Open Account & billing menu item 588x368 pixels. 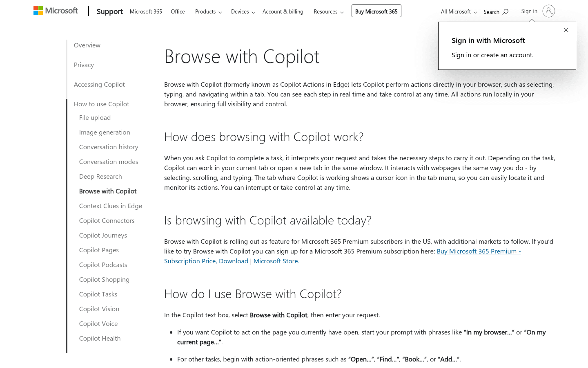(x=283, y=11)
